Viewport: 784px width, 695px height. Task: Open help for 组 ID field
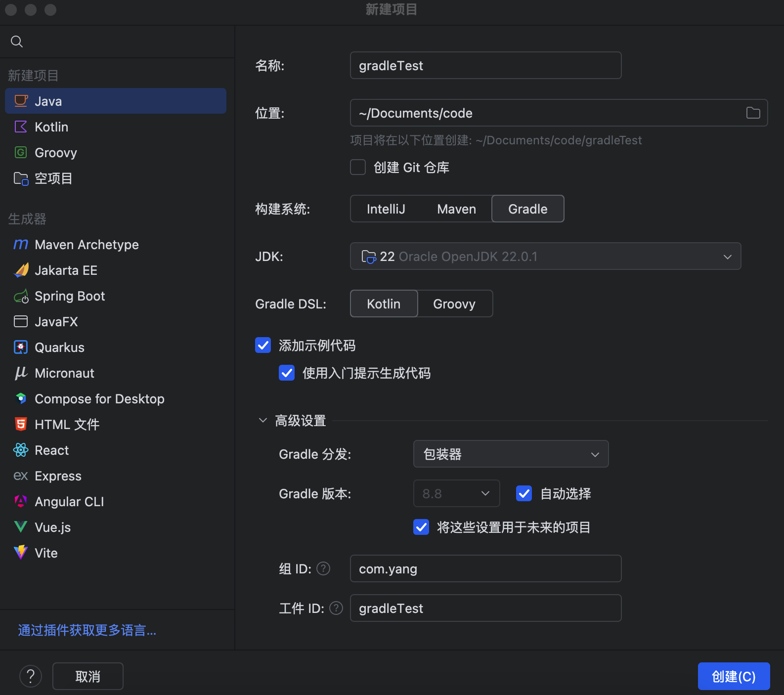coord(323,568)
